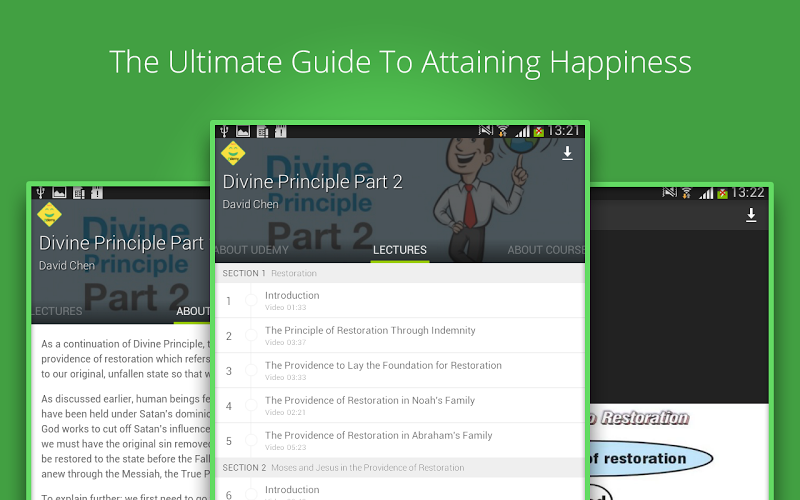The image size is (800, 500).
Task: Tap the yellow Udemy smiley logo in center phone
Action: click(x=233, y=153)
